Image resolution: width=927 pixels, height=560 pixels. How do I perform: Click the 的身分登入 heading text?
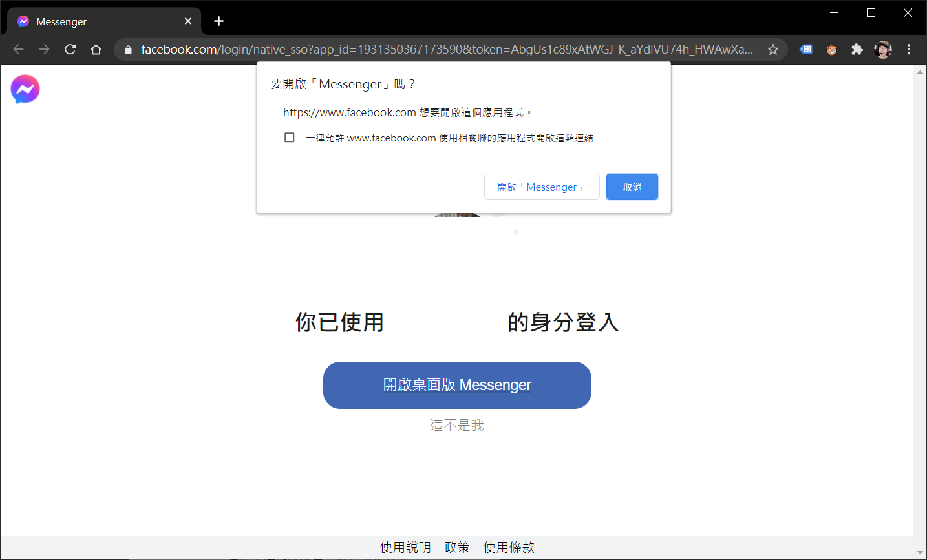(x=563, y=322)
